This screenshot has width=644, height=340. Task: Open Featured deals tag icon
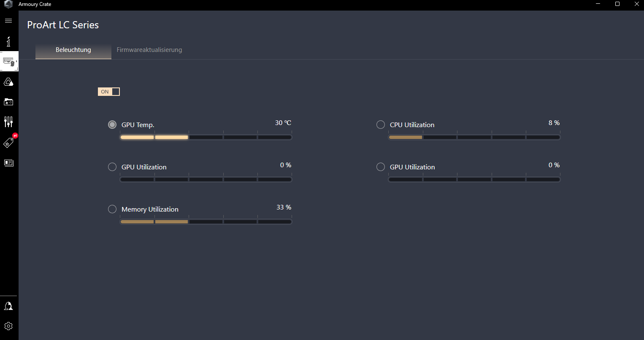8,143
